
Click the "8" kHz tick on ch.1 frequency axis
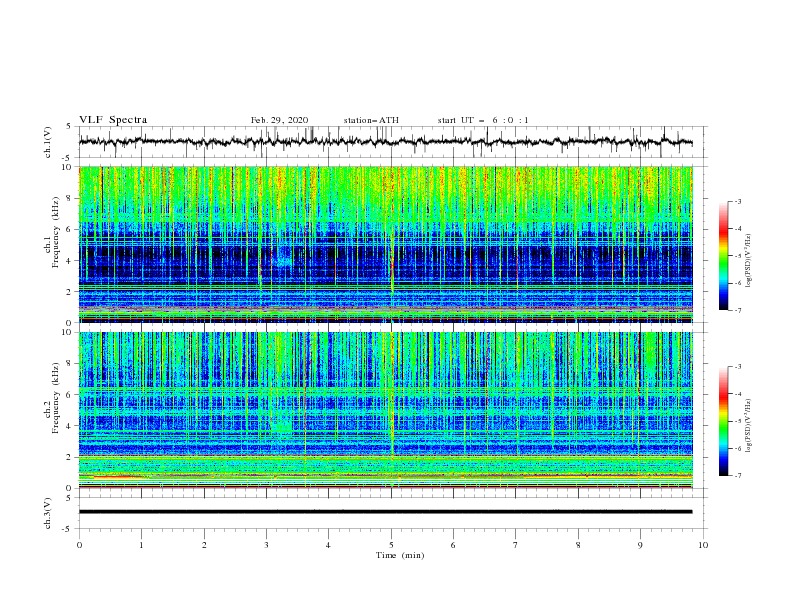click(69, 198)
